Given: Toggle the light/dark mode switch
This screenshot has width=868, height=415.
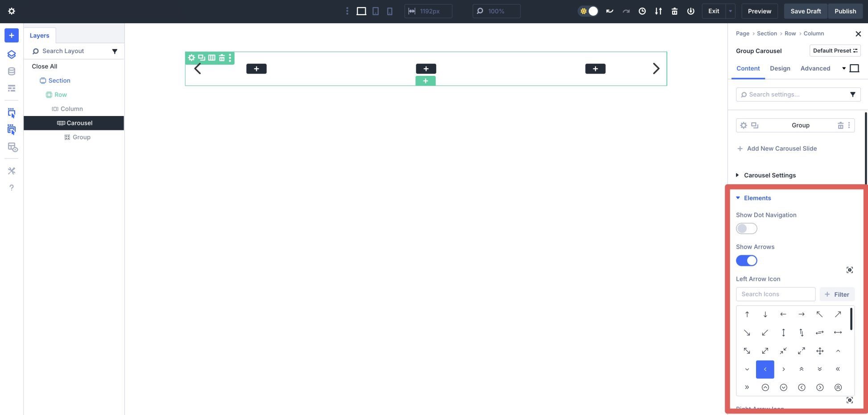Looking at the screenshot, I should pos(588,11).
